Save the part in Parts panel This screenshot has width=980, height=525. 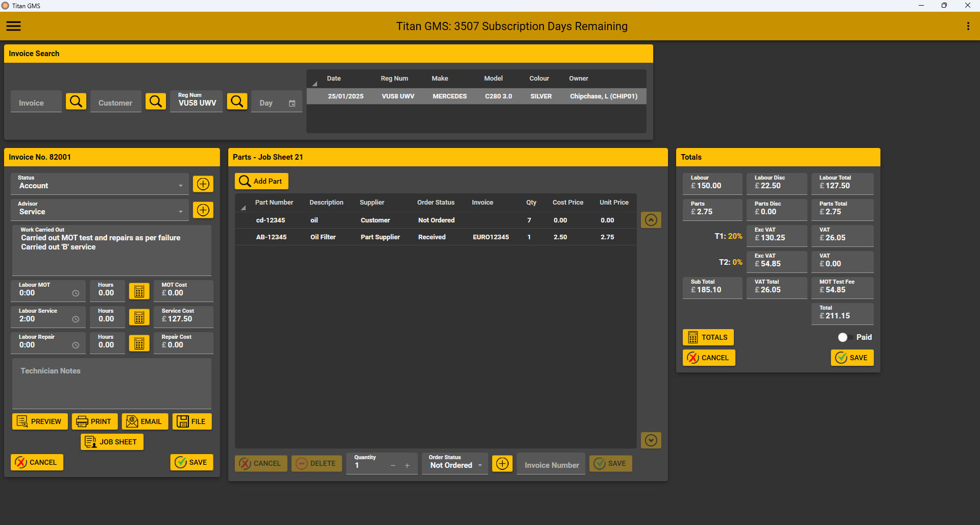[611, 463]
